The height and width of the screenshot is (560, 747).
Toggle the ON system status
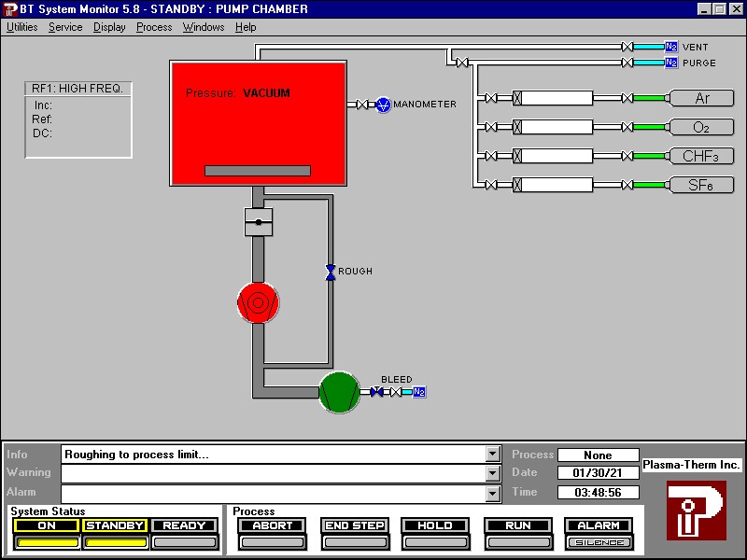click(46, 525)
